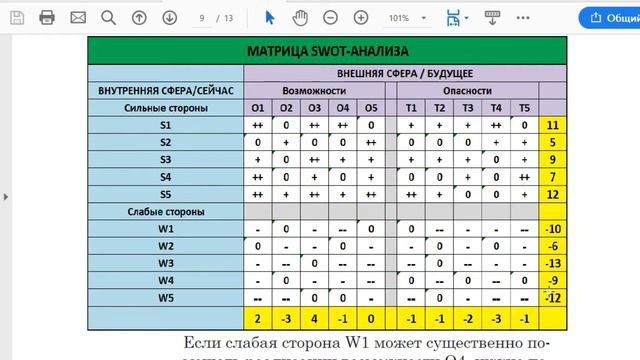The height and width of the screenshot is (360, 640).
Task: Click the S4/T5 cell with ++
Action: pyautogui.click(x=524, y=177)
